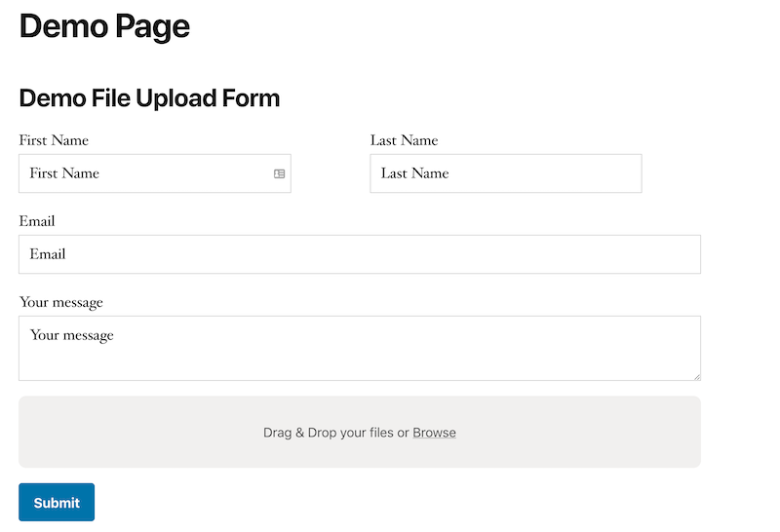The height and width of the screenshot is (532, 780).
Task: Focus the First Name input field
Action: click(155, 173)
